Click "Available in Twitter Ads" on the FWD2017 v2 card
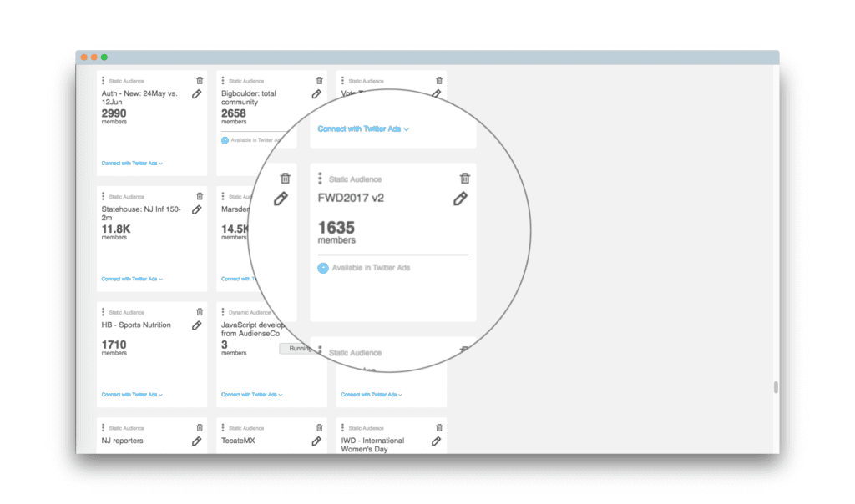The width and height of the screenshot is (855, 504). (371, 268)
